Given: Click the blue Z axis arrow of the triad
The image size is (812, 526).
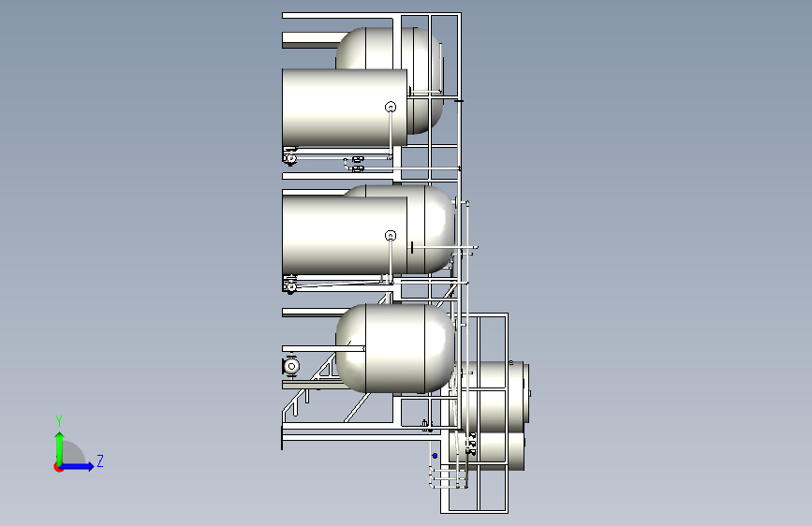Looking at the screenshot, I should (78, 466).
